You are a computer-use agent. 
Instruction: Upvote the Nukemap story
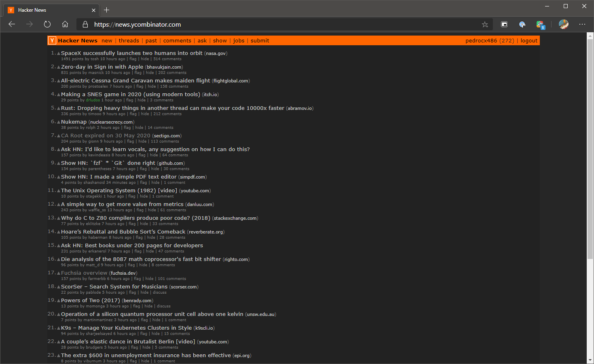pyautogui.click(x=58, y=121)
